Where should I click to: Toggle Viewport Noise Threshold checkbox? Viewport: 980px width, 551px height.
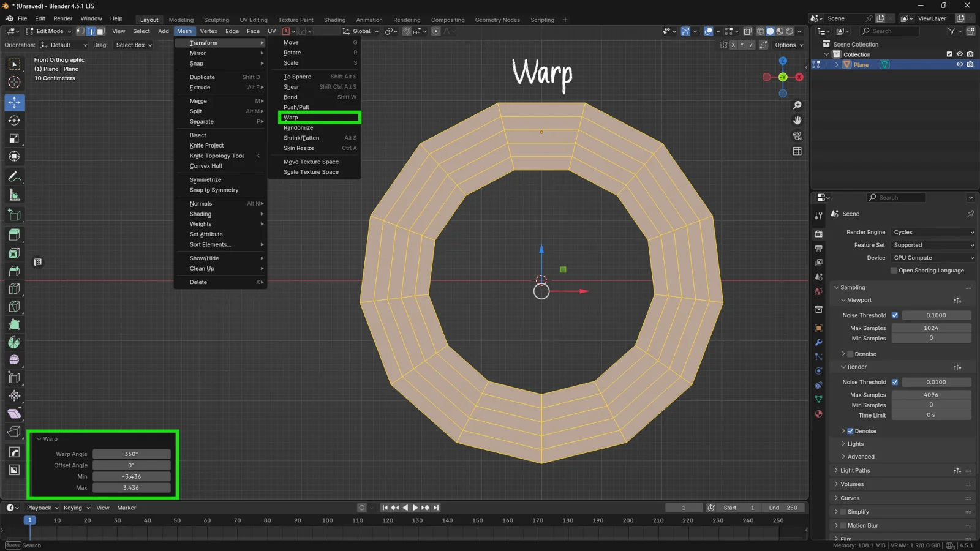click(x=895, y=315)
